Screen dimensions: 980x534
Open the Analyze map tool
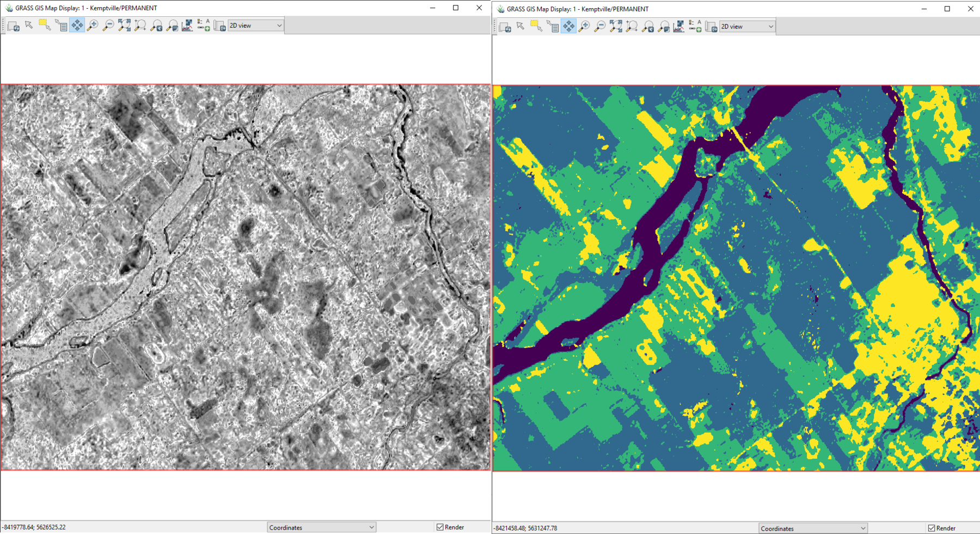(x=187, y=25)
